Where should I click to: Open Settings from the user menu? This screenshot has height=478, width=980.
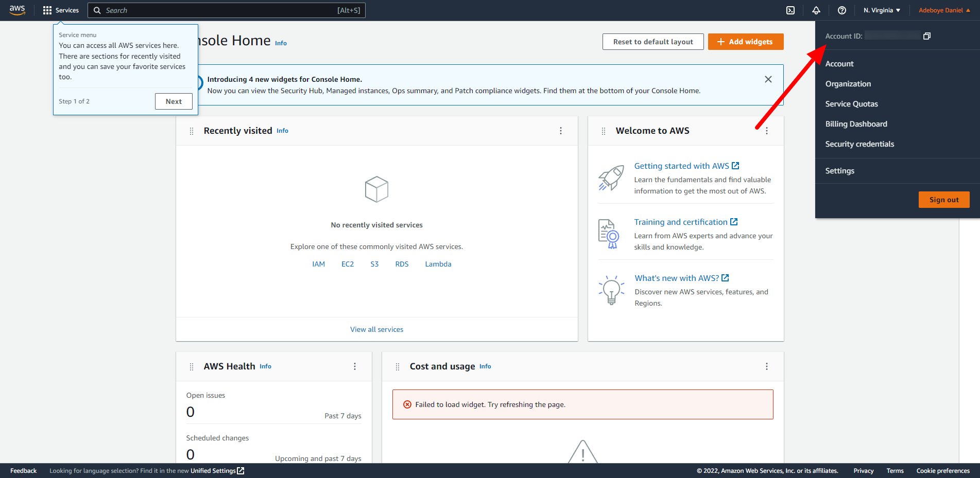(840, 171)
